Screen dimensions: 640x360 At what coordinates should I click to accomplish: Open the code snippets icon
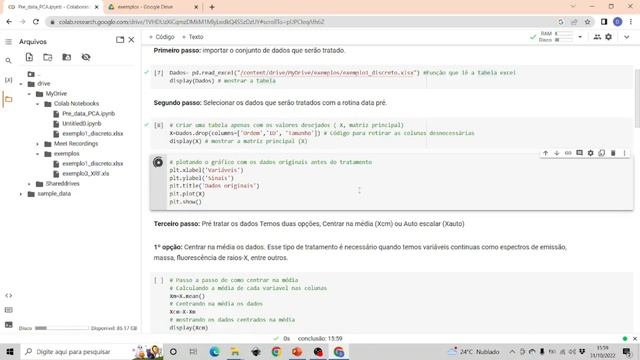pos(9,296)
